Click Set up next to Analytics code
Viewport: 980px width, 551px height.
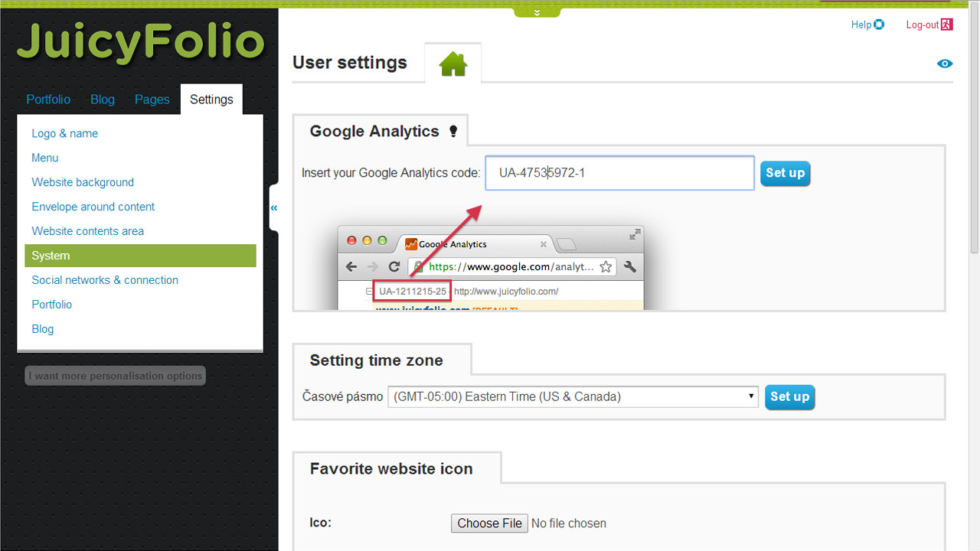click(x=786, y=173)
